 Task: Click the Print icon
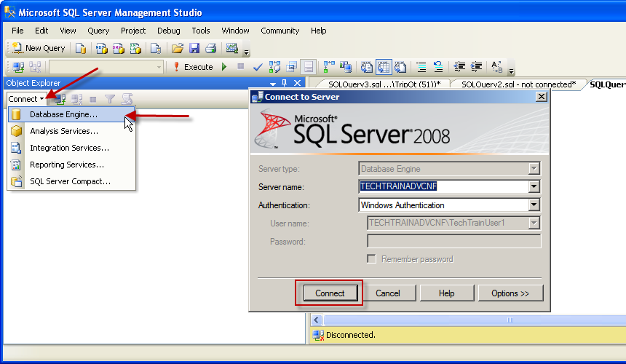point(211,48)
